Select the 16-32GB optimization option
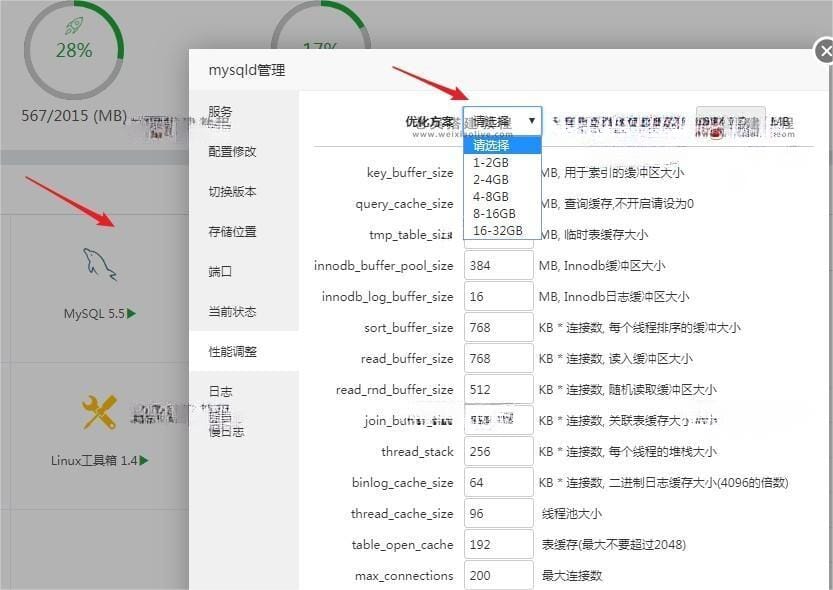Viewport: 833px width, 590px height. 502,230
